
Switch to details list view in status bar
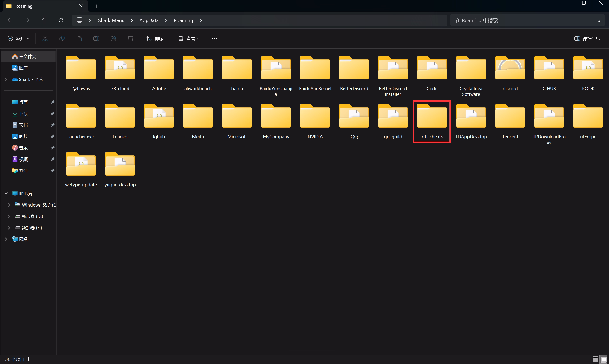[595, 359]
